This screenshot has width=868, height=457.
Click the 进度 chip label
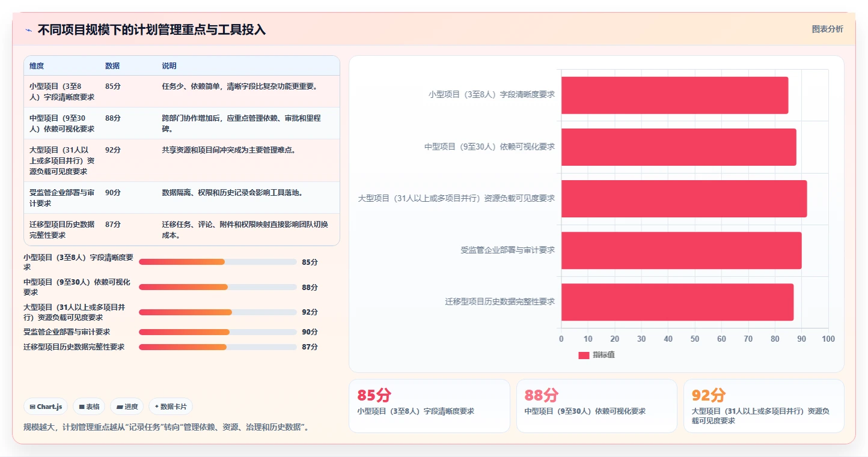pyautogui.click(x=131, y=407)
